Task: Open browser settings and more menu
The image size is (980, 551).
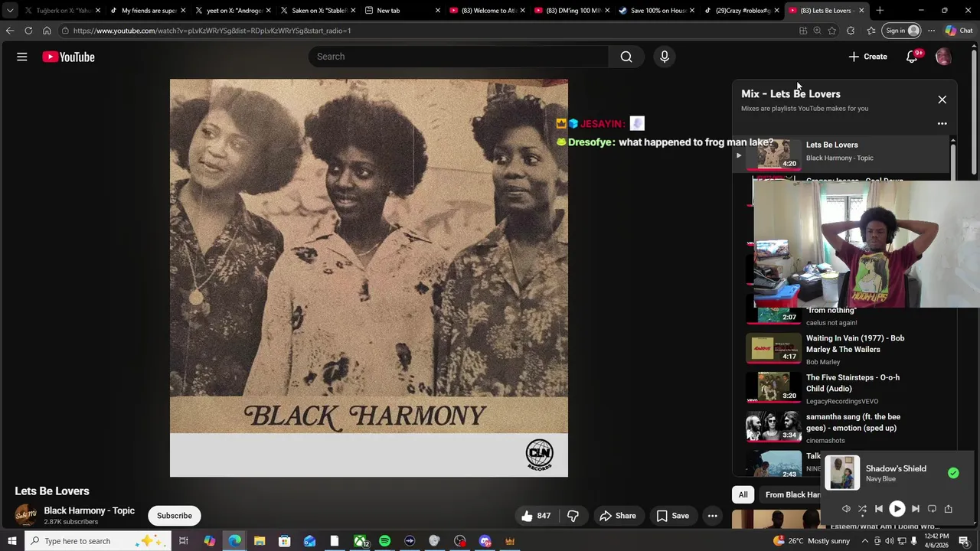Action: (931, 31)
